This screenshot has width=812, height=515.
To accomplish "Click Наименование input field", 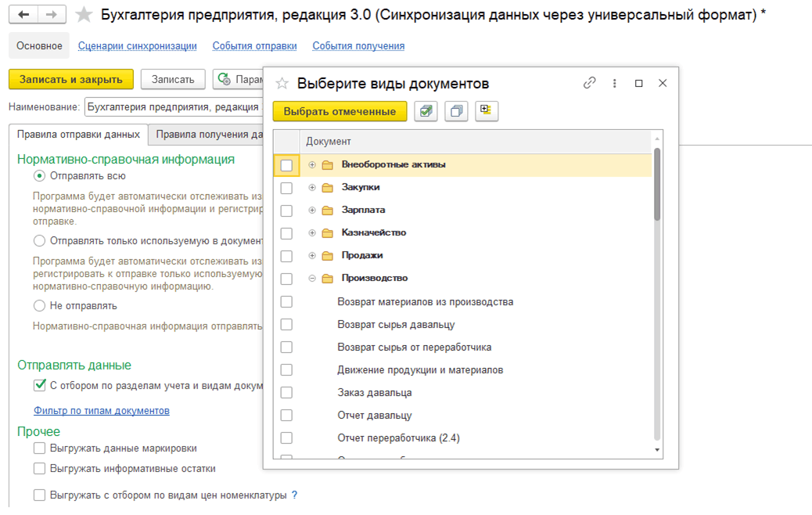I will pyautogui.click(x=174, y=106).
